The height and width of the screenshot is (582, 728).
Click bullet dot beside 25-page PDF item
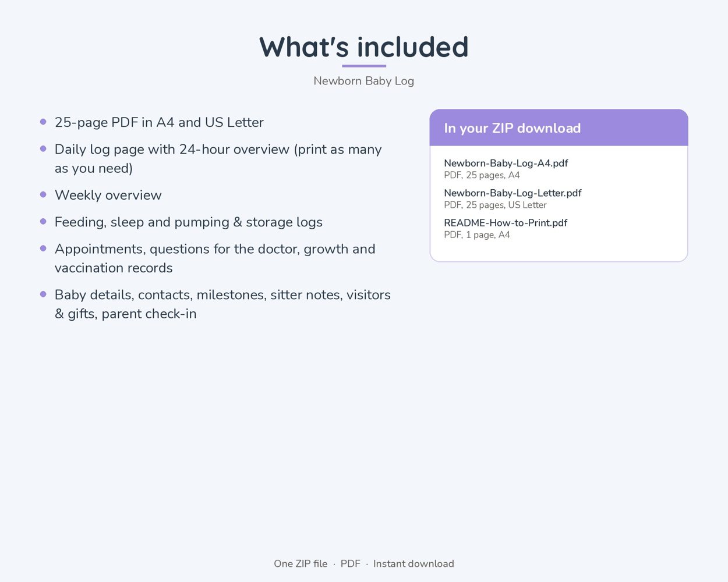coord(43,122)
